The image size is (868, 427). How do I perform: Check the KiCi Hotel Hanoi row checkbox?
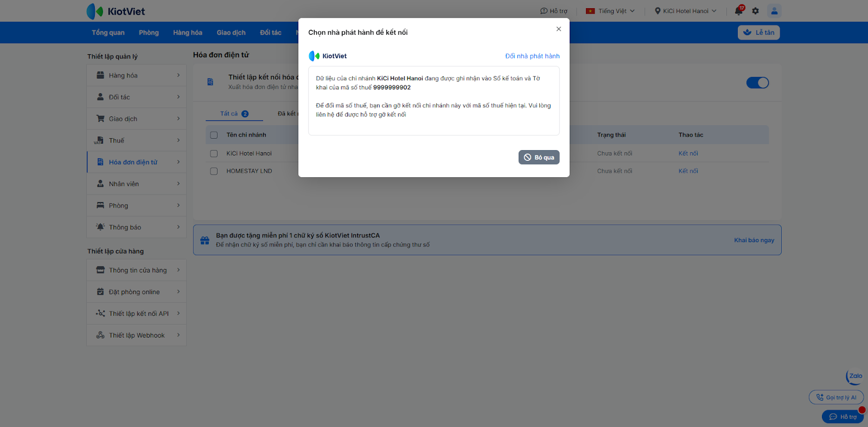point(214,153)
